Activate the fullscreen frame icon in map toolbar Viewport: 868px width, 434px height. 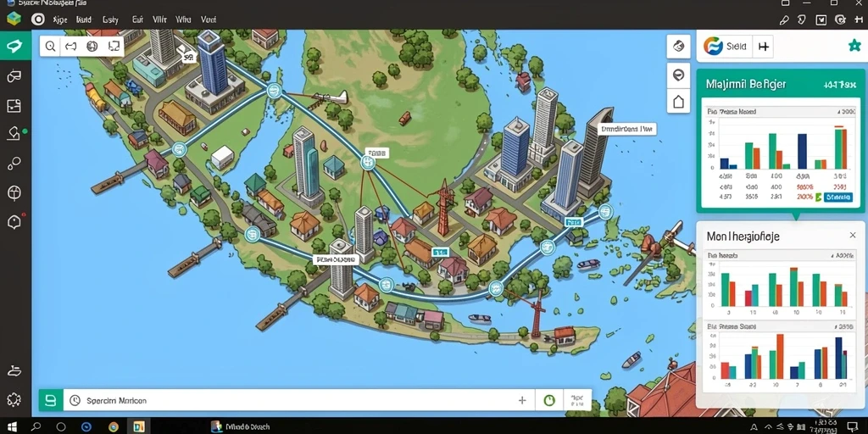point(114,47)
